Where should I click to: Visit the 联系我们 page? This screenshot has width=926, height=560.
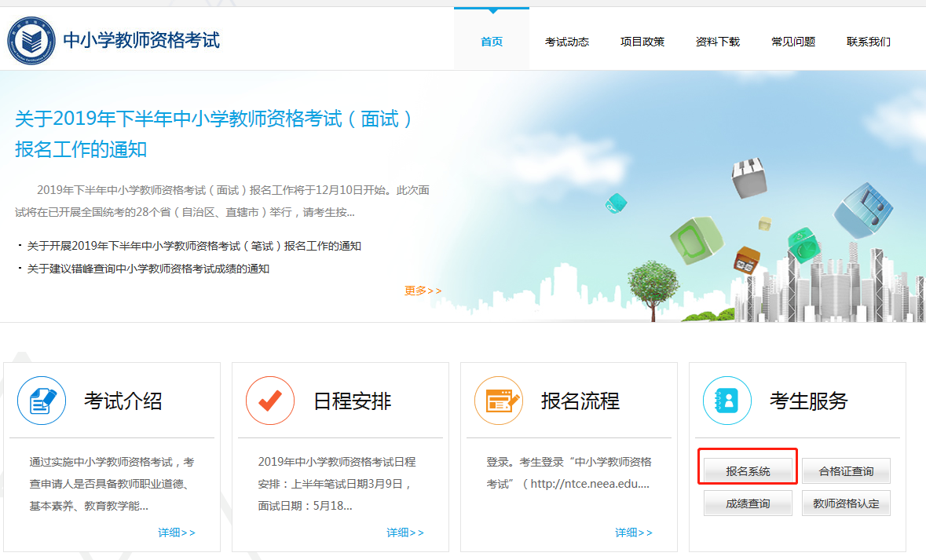(x=868, y=42)
